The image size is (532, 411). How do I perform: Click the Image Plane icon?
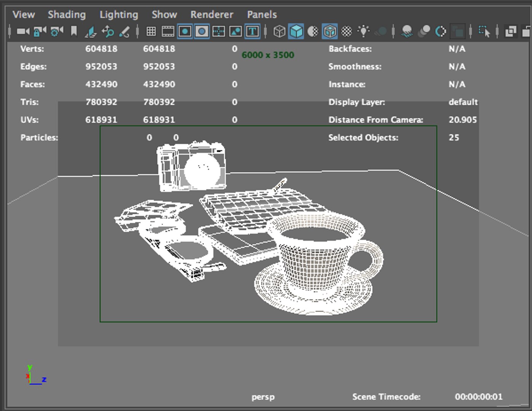(x=91, y=31)
